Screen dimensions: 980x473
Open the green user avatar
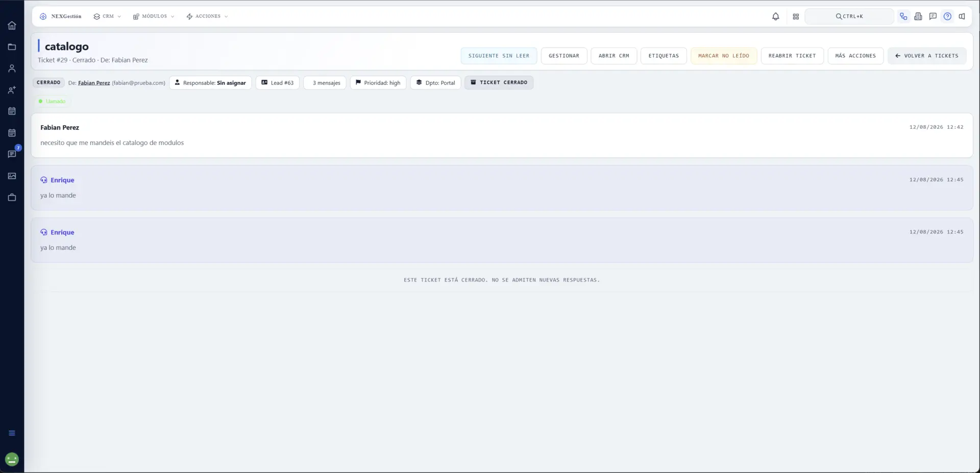tap(12, 460)
